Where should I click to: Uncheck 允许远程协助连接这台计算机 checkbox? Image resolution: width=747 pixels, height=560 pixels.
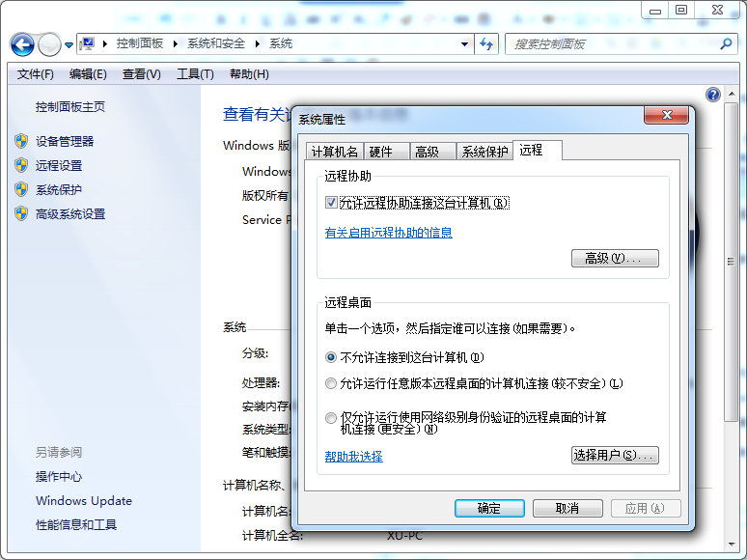point(331,204)
